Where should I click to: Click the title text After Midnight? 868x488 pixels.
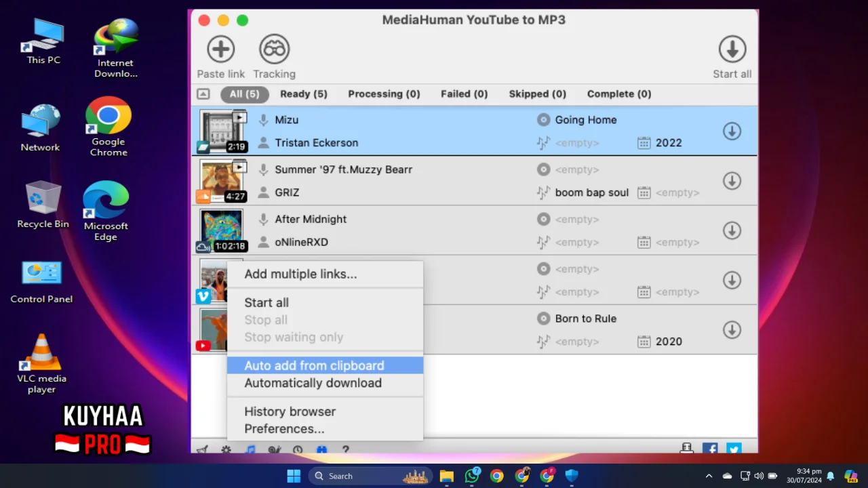(x=311, y=219)
